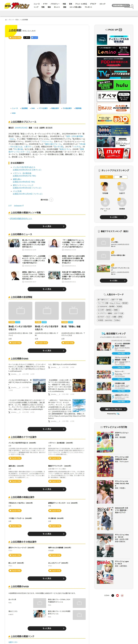Expand もっと見る under 放送情報 section
This screenshot has width=138, height=644.
(x=47, y=351)
